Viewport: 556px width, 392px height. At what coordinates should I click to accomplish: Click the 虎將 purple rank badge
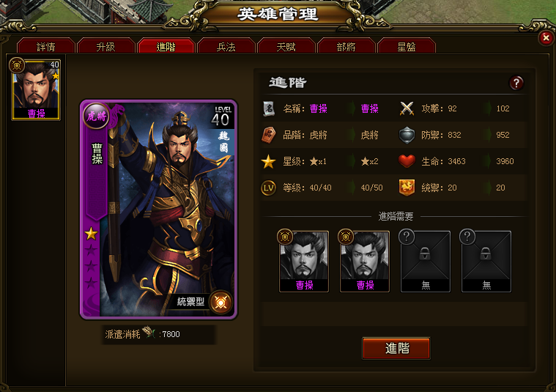tap(97, 116)
